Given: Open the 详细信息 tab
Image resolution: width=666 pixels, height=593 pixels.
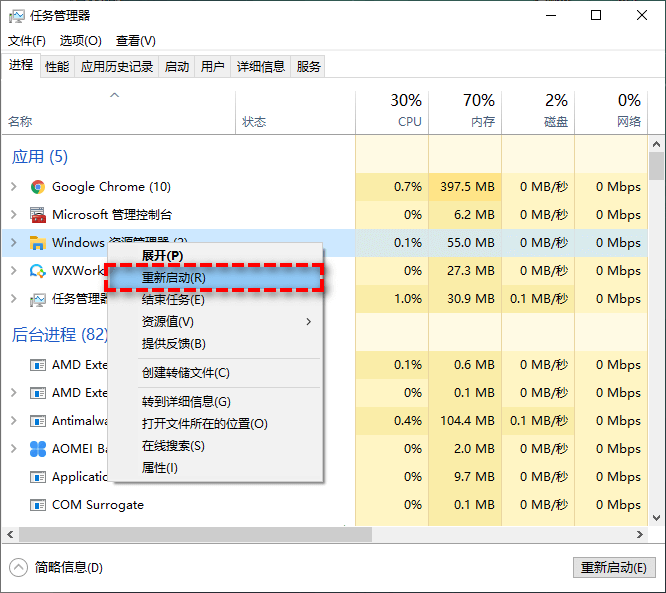Looking at the screenshot, I should click(x=260, y=67).
